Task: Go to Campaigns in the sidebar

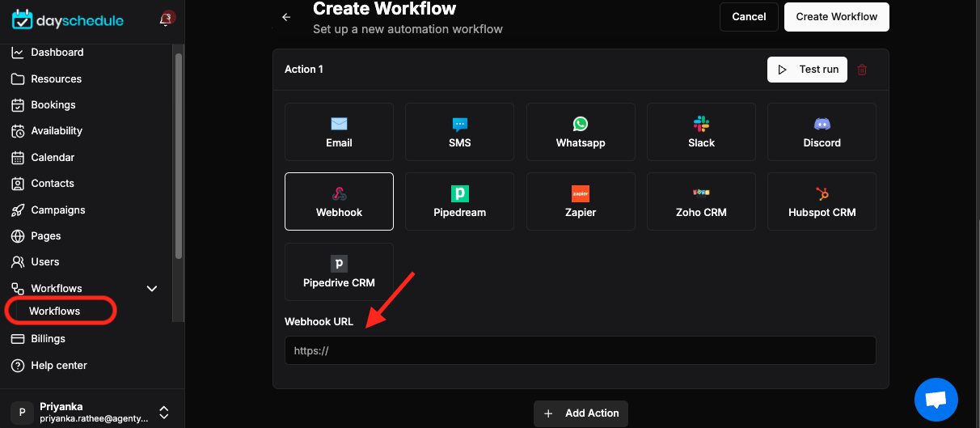Action: coord(57,210)
